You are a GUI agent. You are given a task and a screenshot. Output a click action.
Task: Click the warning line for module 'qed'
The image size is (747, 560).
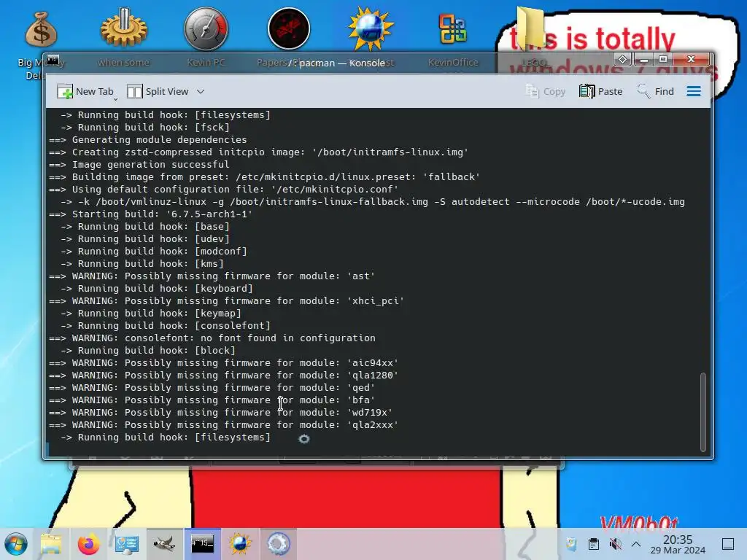coord(212,388)
